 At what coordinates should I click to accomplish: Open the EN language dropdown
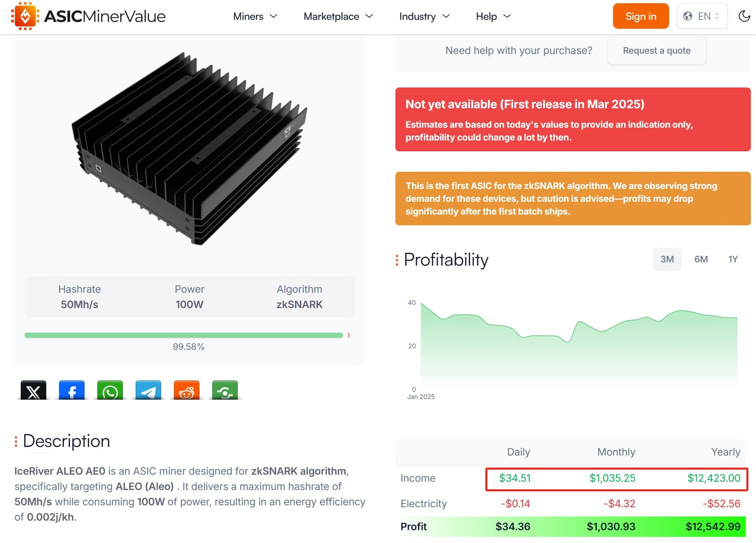point(702,16)
